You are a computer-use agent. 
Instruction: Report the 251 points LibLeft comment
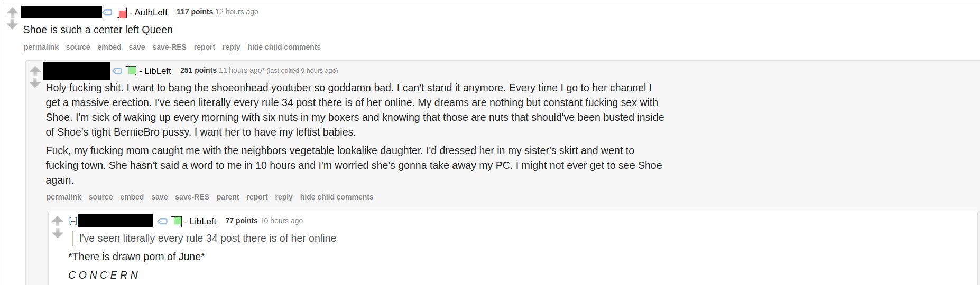click(x=257, y=197)
